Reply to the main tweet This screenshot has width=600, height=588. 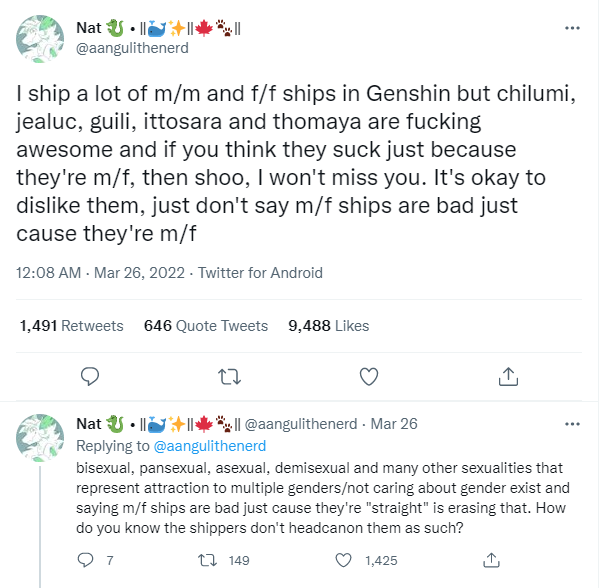pyautogui.click(x=89, y=376)
